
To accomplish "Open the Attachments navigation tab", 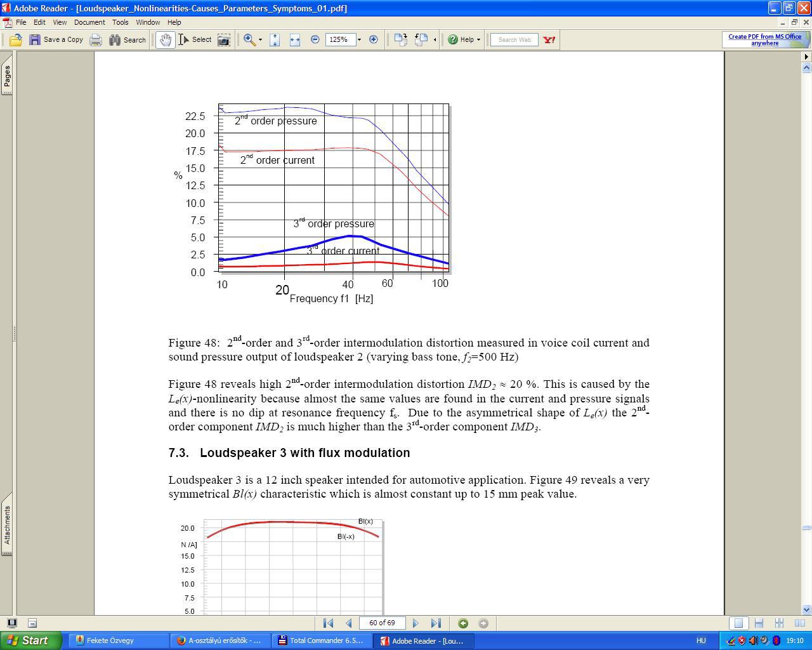I will pos(7,525).
